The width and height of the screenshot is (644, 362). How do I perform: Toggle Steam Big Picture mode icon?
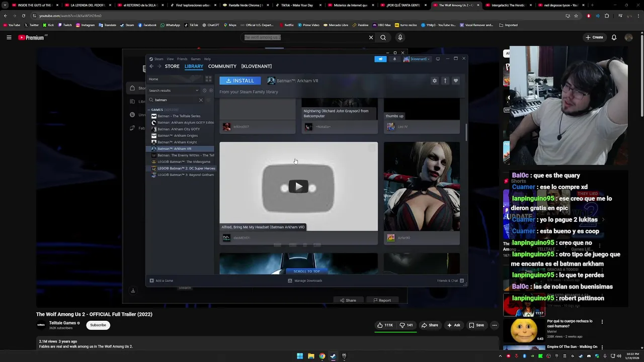click(438, 59)
